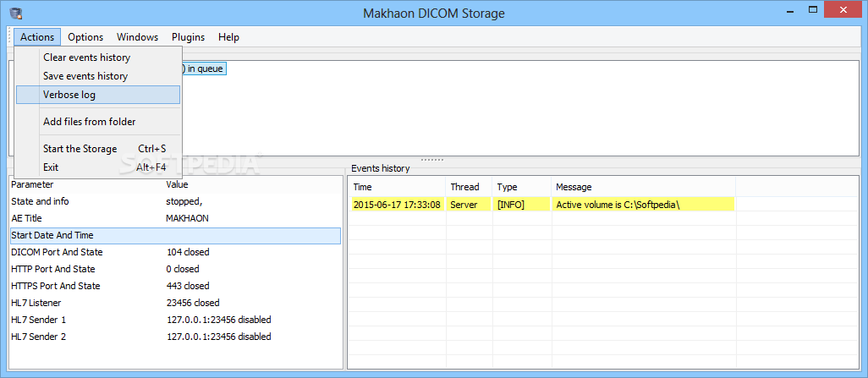This screenshot has width=868, height=378.
Task: Click the event time 2015-06-17 17:33:08
Action: click(397, 204)
